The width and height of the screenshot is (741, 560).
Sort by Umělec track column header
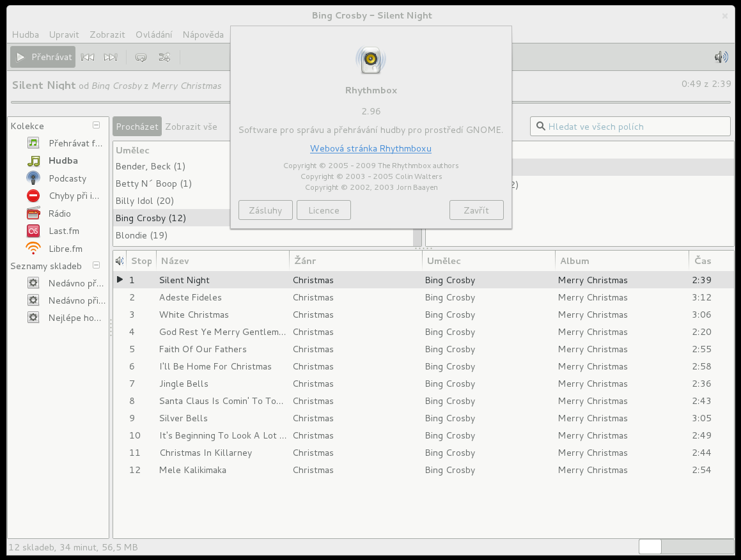point(488,261)
